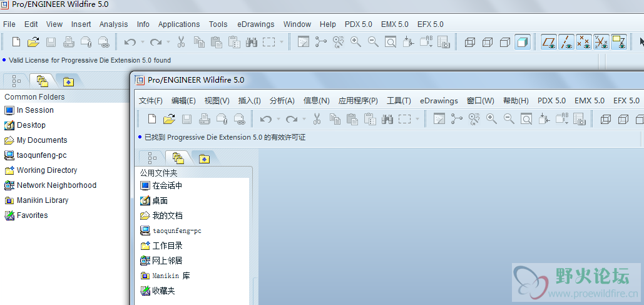
Task: Select 桌面 in Chinese window
Action: point(154,201)
